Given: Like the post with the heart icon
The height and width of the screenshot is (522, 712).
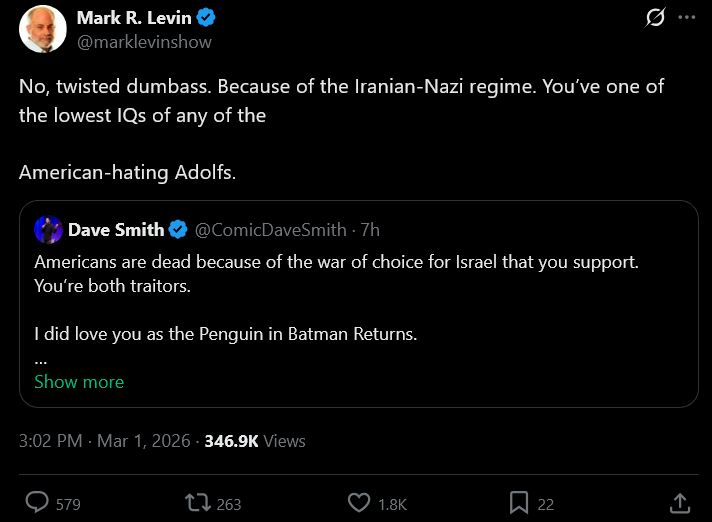Looking at the screenshot, I should [x=359, y=503].
